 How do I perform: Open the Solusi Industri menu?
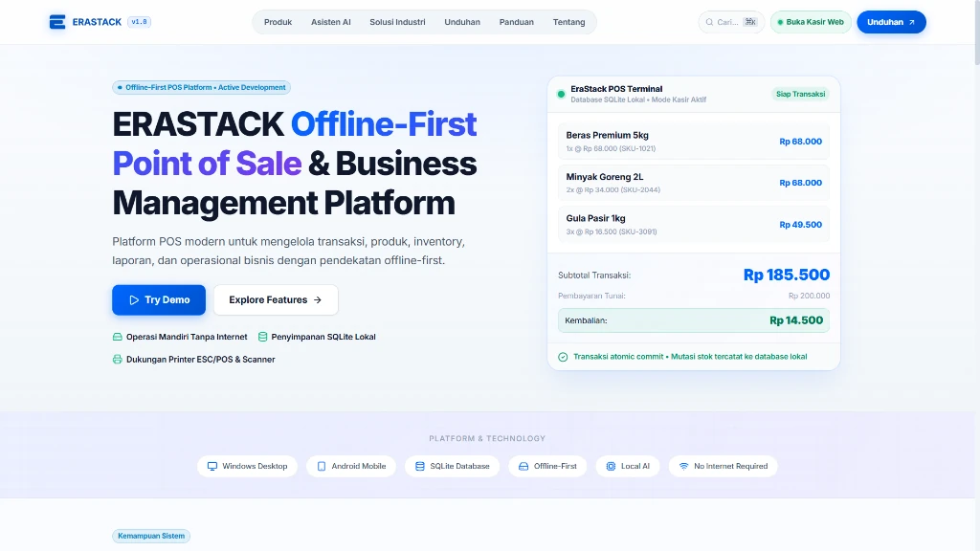tap(397, 22)
